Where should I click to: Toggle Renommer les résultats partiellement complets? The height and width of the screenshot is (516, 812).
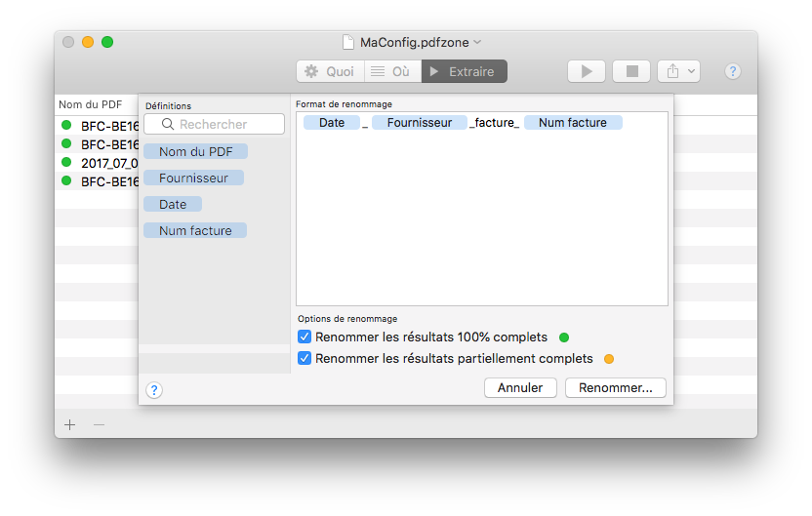coord(304,358)
